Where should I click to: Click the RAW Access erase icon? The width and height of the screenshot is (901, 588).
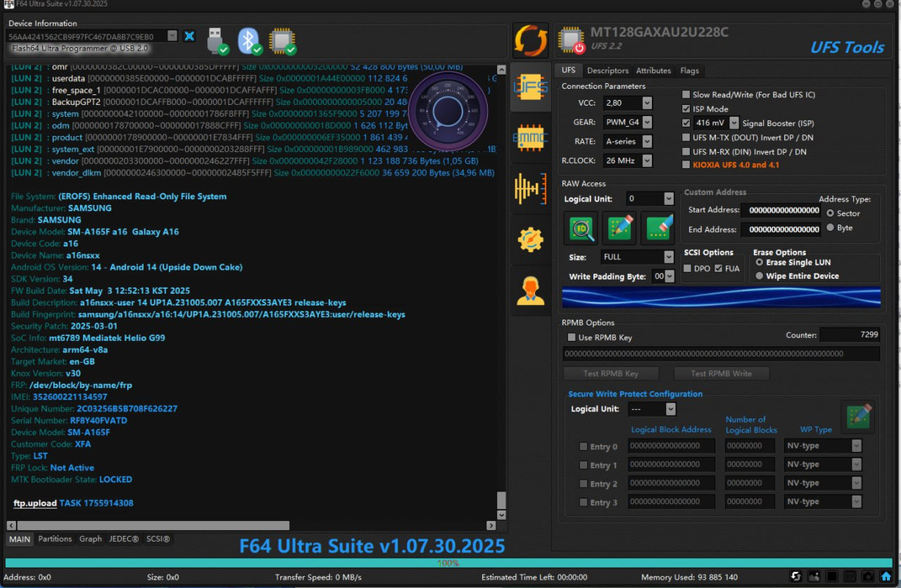(x=658, y=229)
